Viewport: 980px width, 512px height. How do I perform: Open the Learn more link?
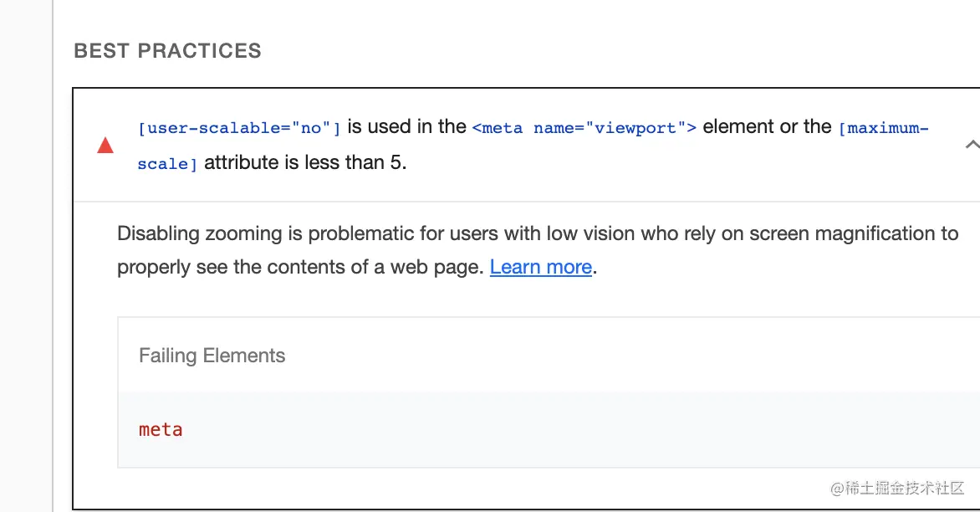[540, 268]
